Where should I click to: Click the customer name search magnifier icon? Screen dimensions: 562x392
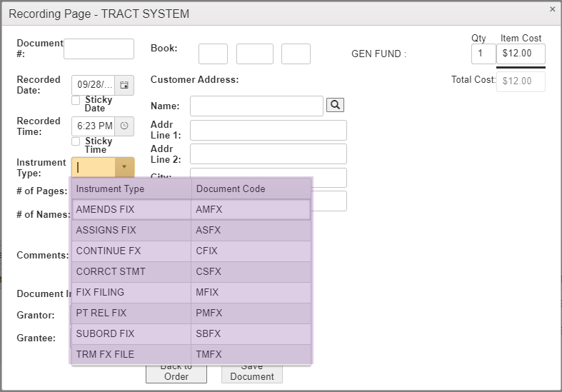click(336, 105)
